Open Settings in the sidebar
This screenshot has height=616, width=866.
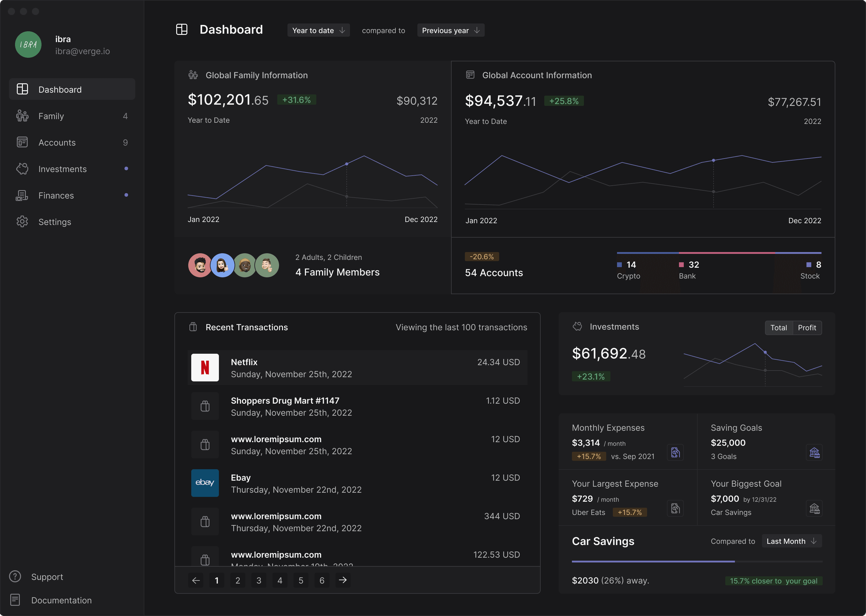point(72,222)
